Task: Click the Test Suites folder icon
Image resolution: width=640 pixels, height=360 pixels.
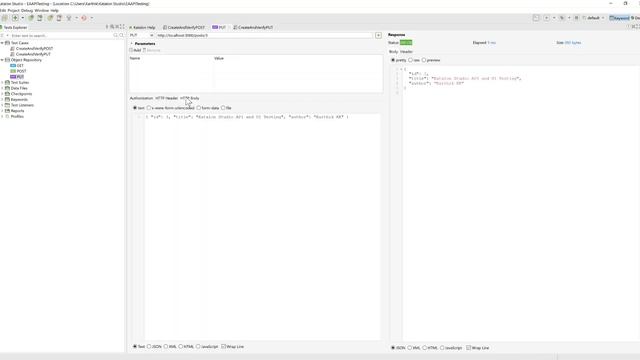Action: 7,82
